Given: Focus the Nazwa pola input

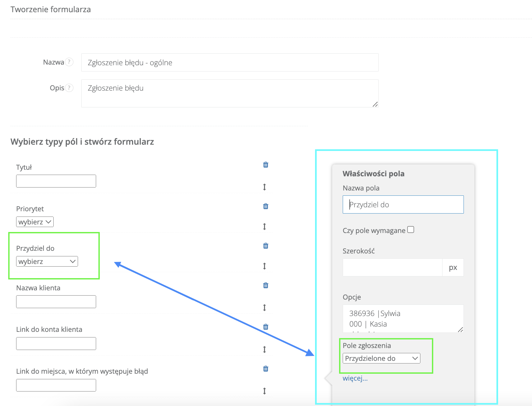Looking at the screenshot, I should pyautogui.click(x=403, y=205).
